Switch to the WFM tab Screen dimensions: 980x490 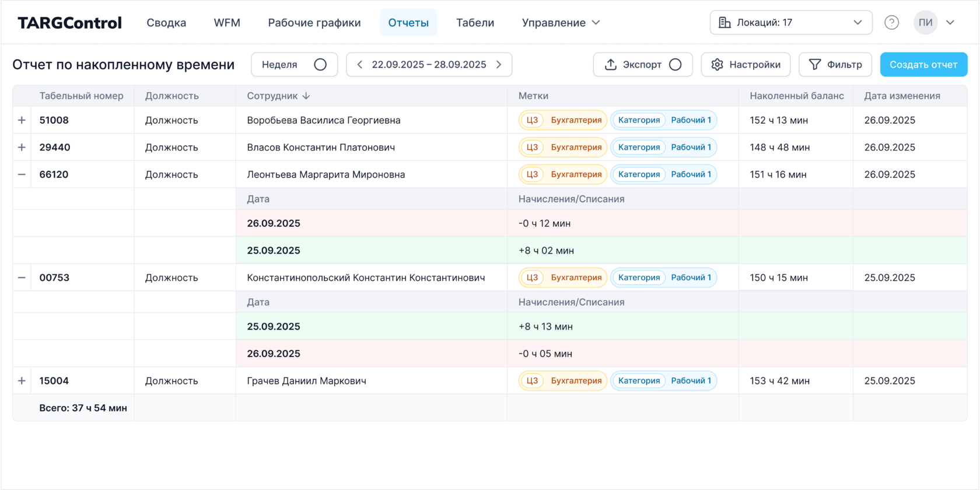click(227, 23)
